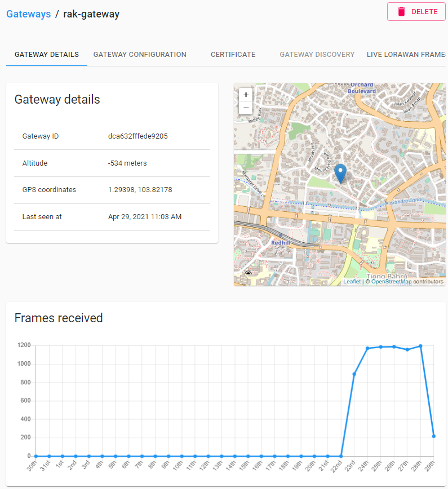Click the chart data point for 27th
The width and height of the screenshot is (448, 489).
point(407,350)
